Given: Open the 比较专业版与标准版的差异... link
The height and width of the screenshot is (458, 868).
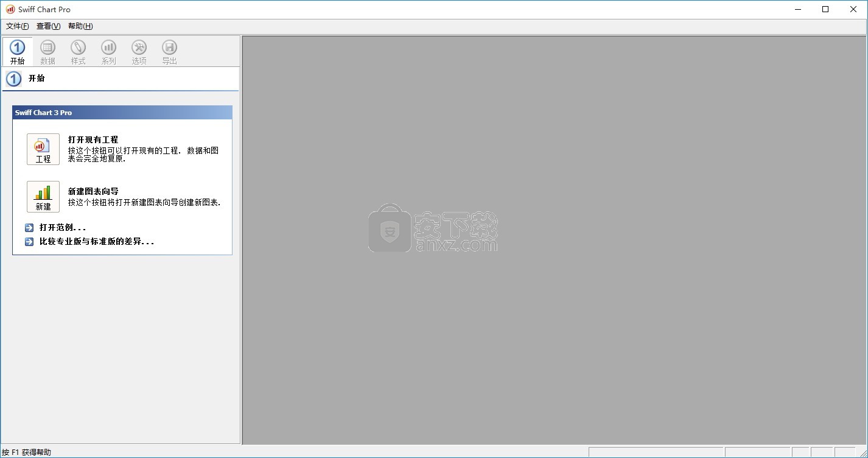Looking at the screenshot, I should [x=96, y=242].
